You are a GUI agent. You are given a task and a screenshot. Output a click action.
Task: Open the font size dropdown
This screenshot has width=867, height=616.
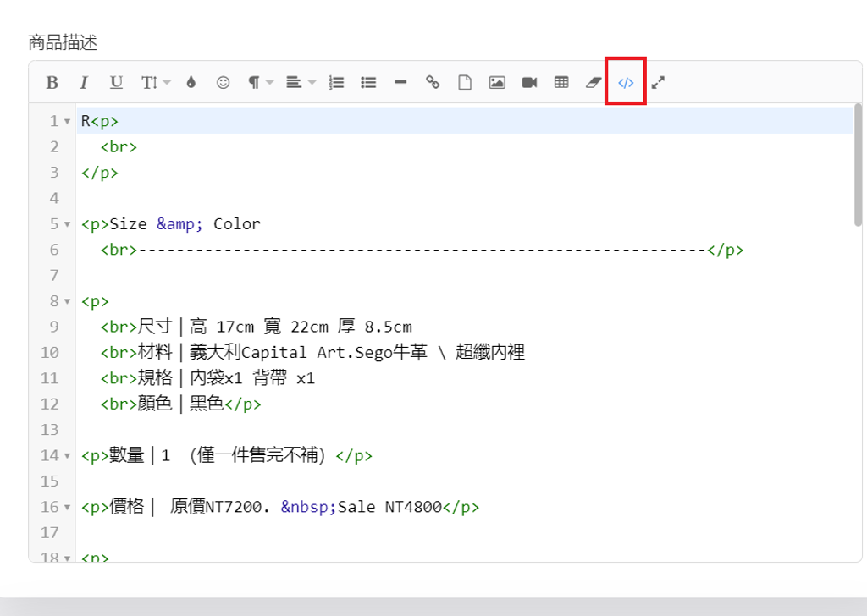click(152, 82)
